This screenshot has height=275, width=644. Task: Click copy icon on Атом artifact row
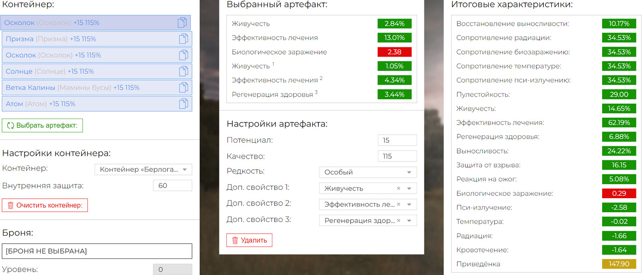click(184, 104)
